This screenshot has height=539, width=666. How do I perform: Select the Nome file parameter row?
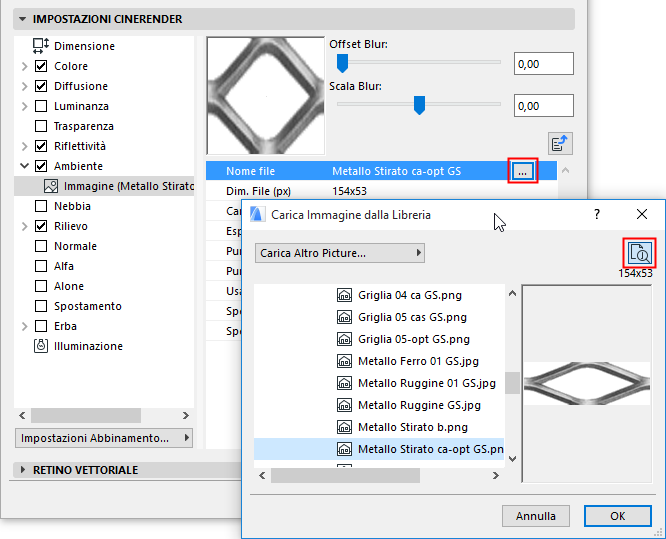(x=381, y=171)
